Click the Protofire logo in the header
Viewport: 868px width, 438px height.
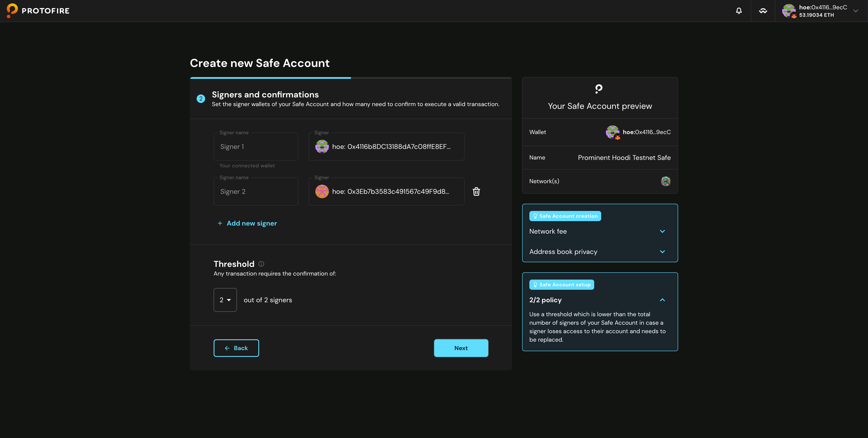(38, 10)
